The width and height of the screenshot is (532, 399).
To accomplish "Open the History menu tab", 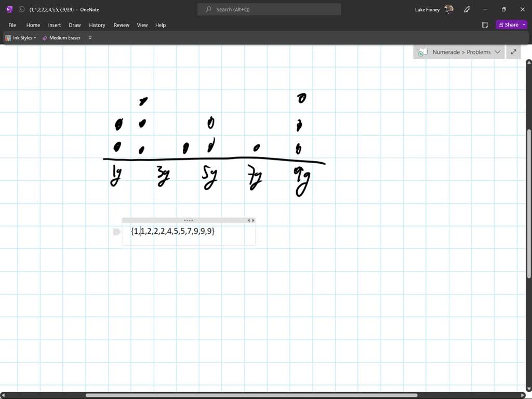I will point(97,25).
